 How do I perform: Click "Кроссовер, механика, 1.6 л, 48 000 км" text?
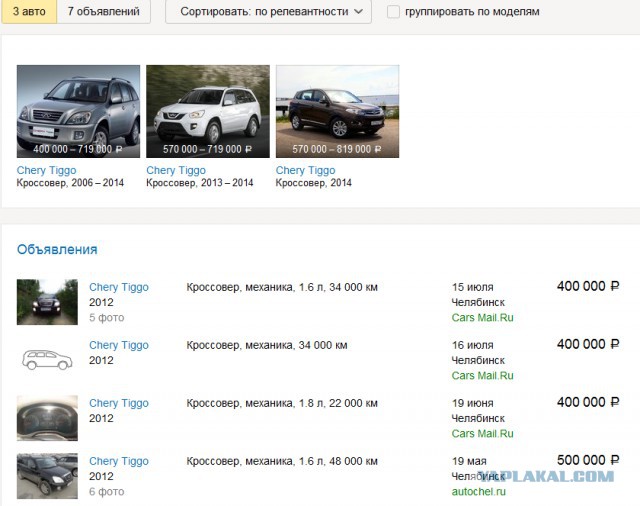(282, 461)
